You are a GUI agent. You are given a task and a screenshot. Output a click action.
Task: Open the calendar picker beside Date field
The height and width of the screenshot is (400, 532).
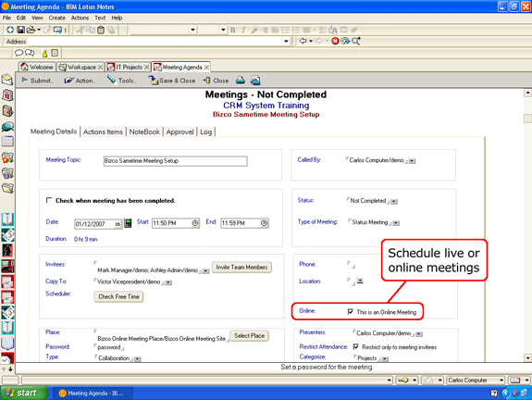tap(118, 224)
